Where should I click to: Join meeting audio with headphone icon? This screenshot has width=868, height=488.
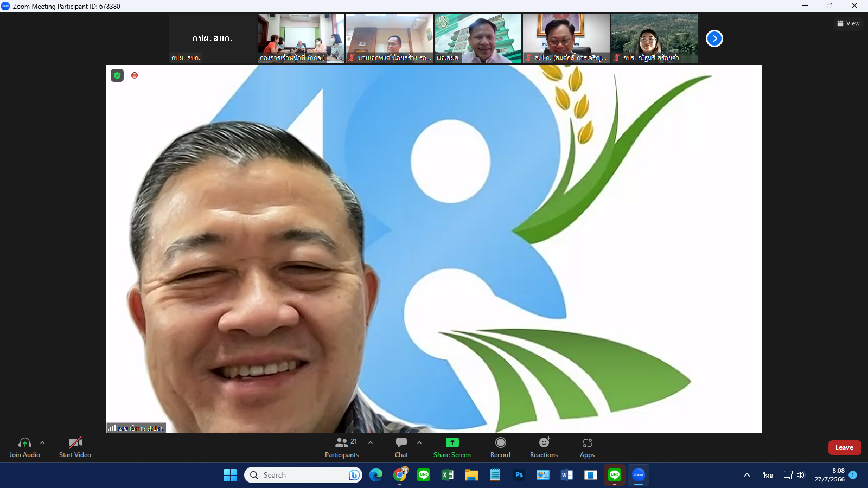click(24, 448)
